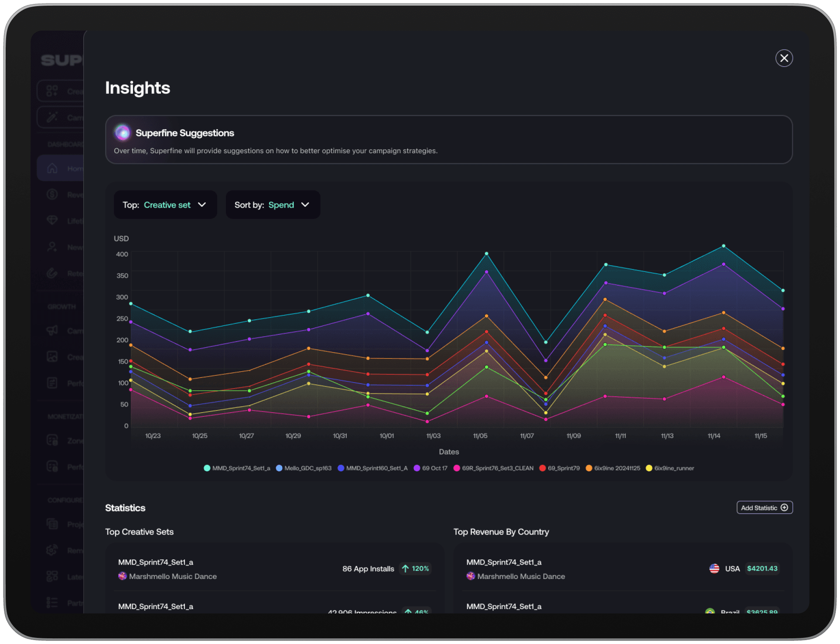840x644 pixels.
Task: Toggle the MMD_Sprint74_Set1_a series in the legend
Action: pyautogui.click(x=237, y=468)
